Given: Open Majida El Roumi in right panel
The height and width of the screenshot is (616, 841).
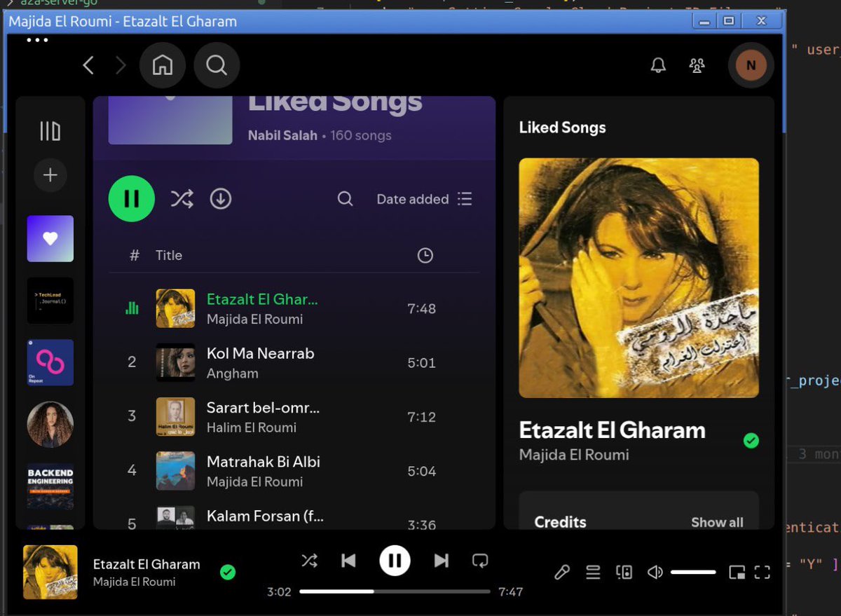Looking at the screenshot, I should (574, 455).
